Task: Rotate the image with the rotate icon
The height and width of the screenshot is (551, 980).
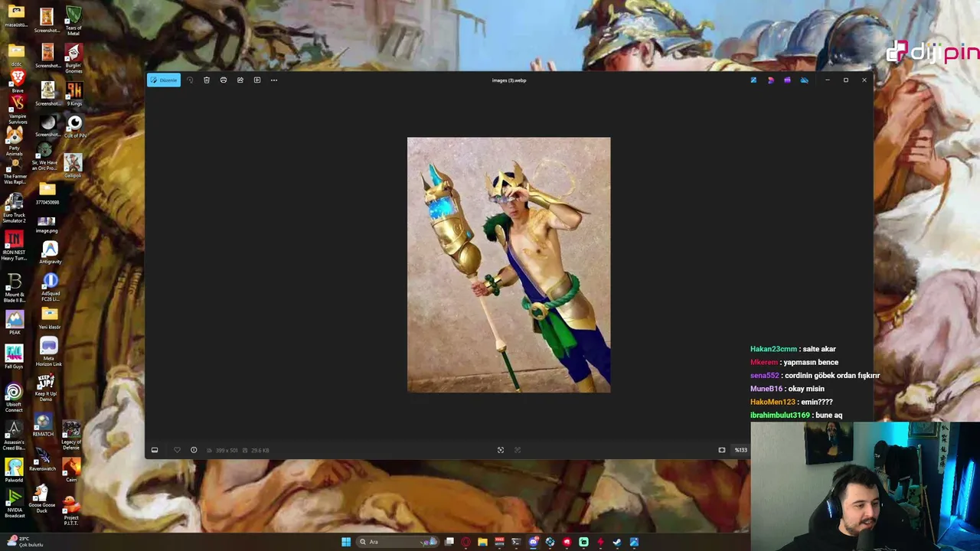Action: [x=190, y=80]
